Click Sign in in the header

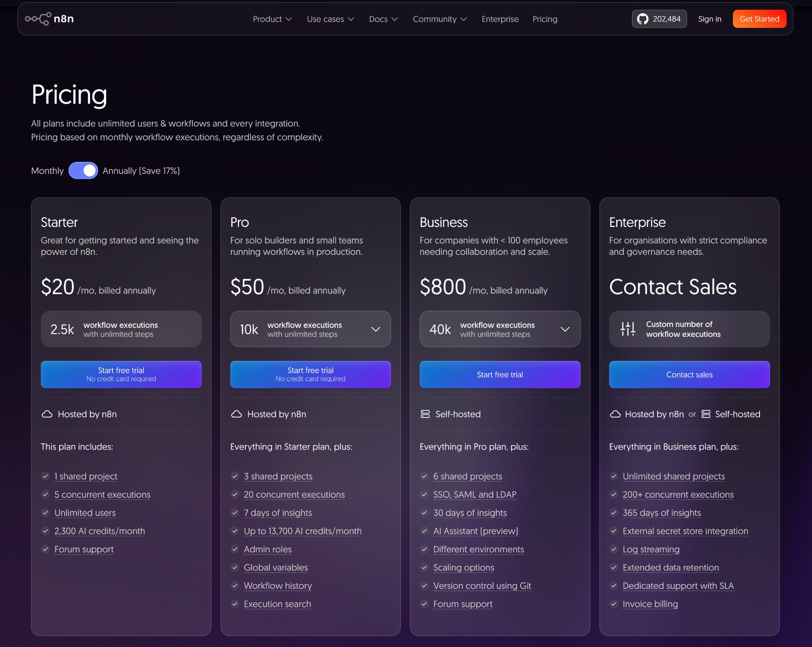point(710,19)
